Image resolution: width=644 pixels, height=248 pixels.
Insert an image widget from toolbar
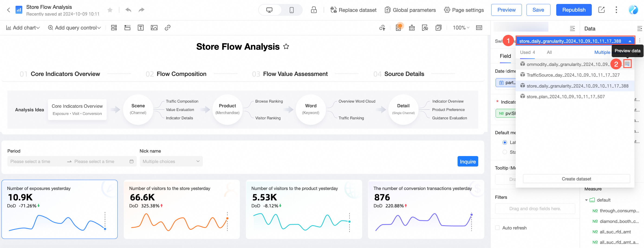(154, 28)
